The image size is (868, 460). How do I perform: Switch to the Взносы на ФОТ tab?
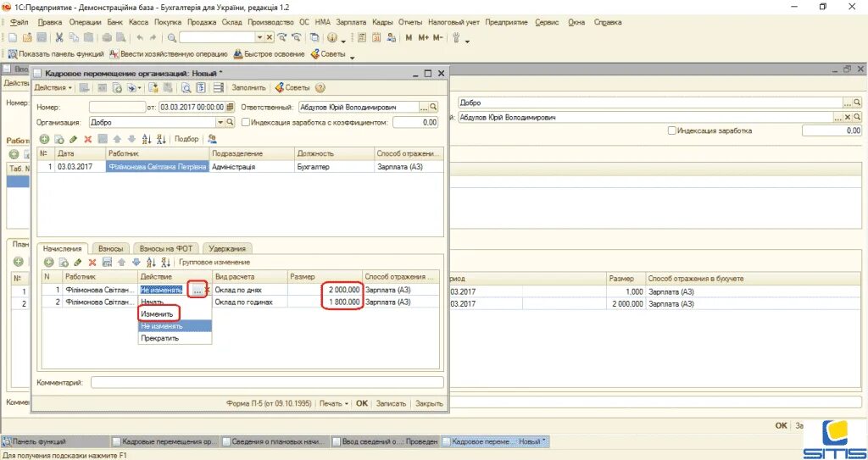[x=166, y=248]
